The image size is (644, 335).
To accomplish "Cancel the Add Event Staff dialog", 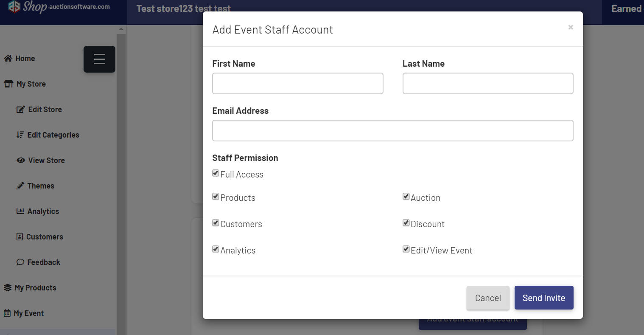I will pyautogui.click(x=487, y=298).
